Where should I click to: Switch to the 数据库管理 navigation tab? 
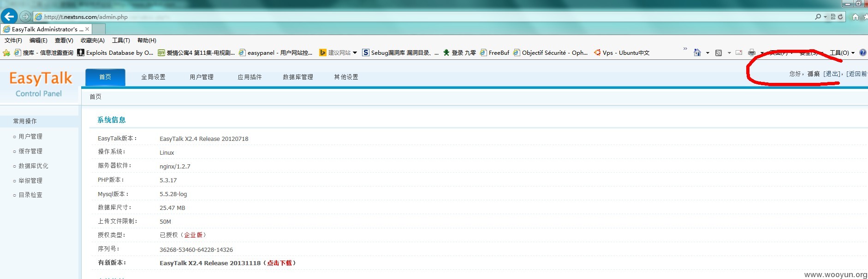pyautogui.click(x=298, y=77)
